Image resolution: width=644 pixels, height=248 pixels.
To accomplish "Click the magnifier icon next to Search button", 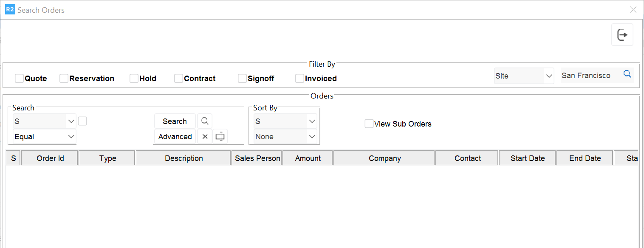I will click(205, 121).
